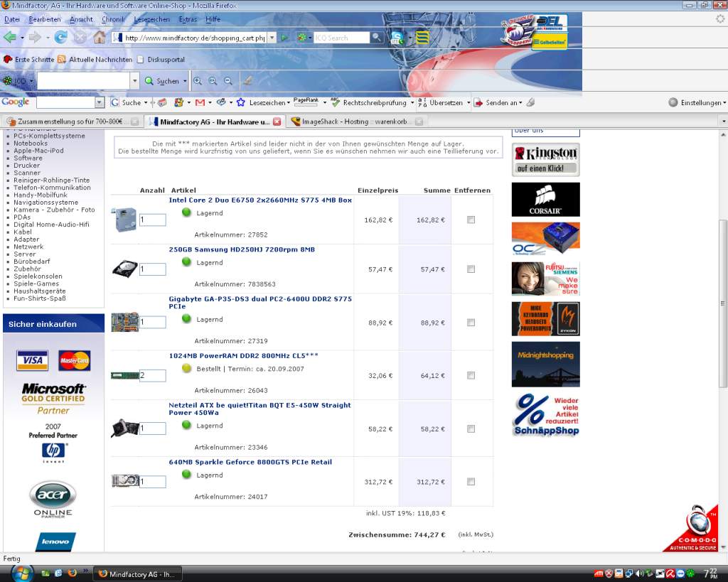Click the COMODO Authentic & Secure badge
The image size is (728, 582).
(x=691, y=528)
